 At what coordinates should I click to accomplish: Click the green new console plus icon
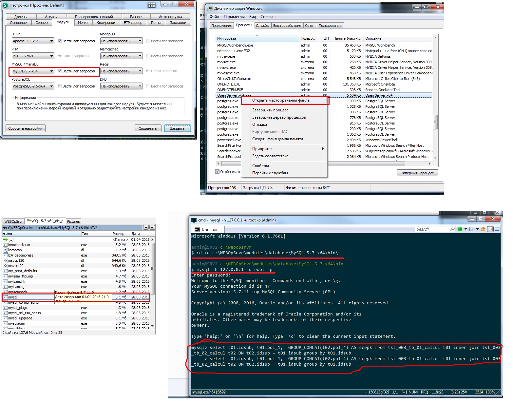point(460,229)
